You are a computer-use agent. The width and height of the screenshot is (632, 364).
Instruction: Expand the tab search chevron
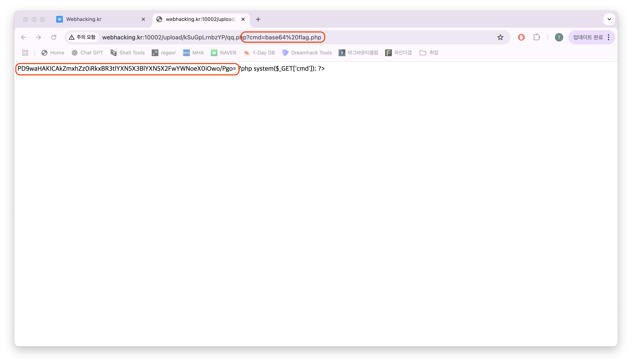coord(609,19)
